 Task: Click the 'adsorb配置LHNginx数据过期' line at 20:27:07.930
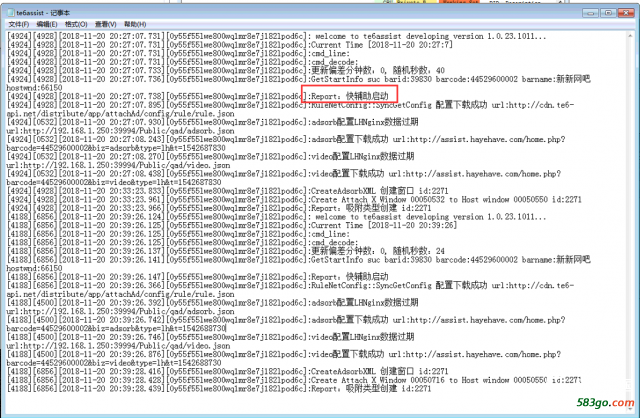click(x=212, y=122)
